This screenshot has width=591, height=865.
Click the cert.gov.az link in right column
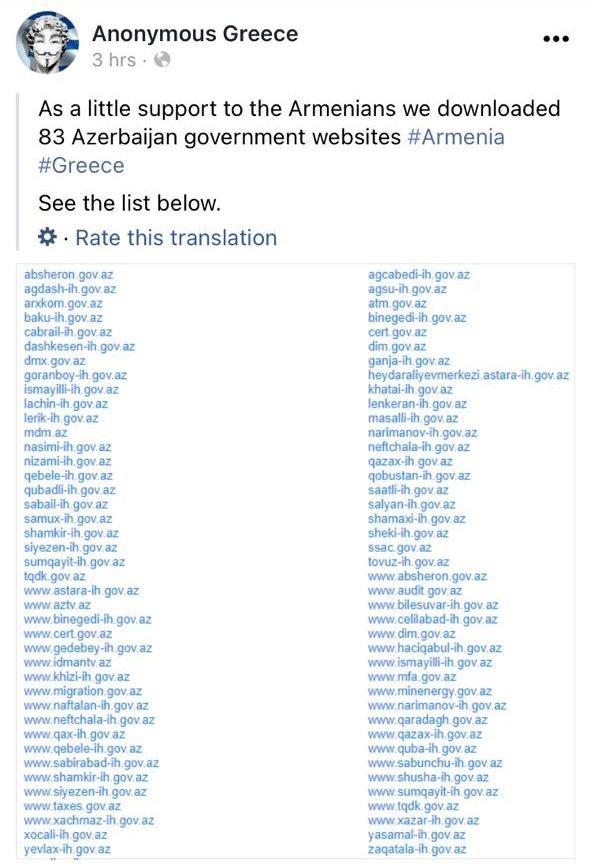click(397, 332)
